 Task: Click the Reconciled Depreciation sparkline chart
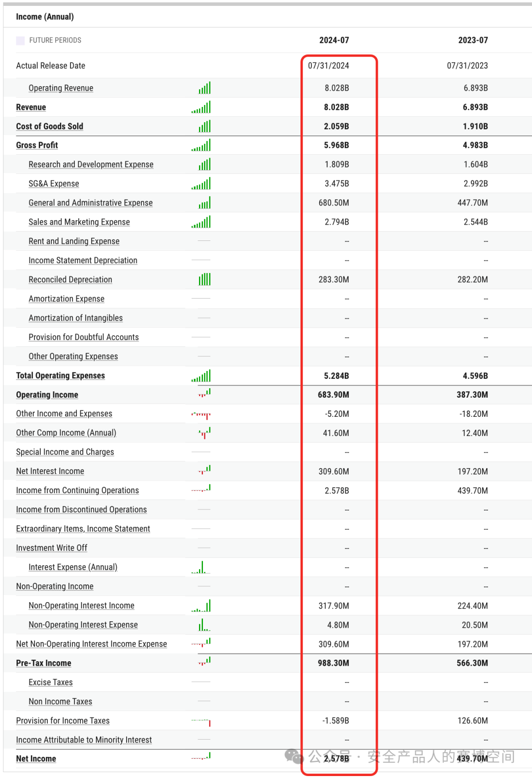204,279
